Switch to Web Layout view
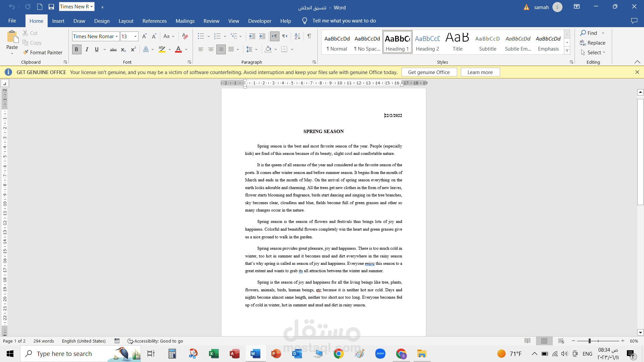 point(561,341)
